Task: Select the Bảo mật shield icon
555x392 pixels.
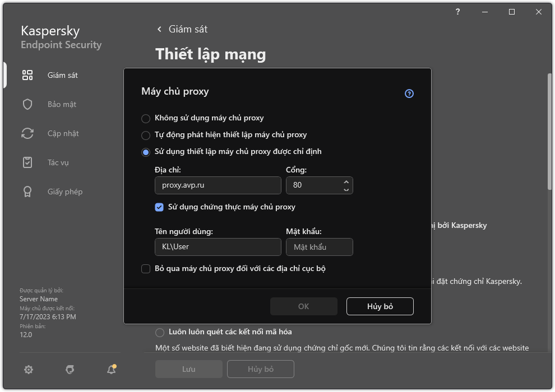Action: (27, 104)
